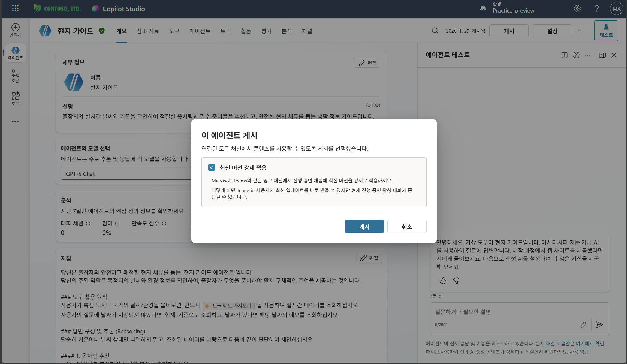The width and height of the screenshot is (627, 364).
Task: Click the 오늘 예보 가져오기 tool chip
Action: [228, 306]
